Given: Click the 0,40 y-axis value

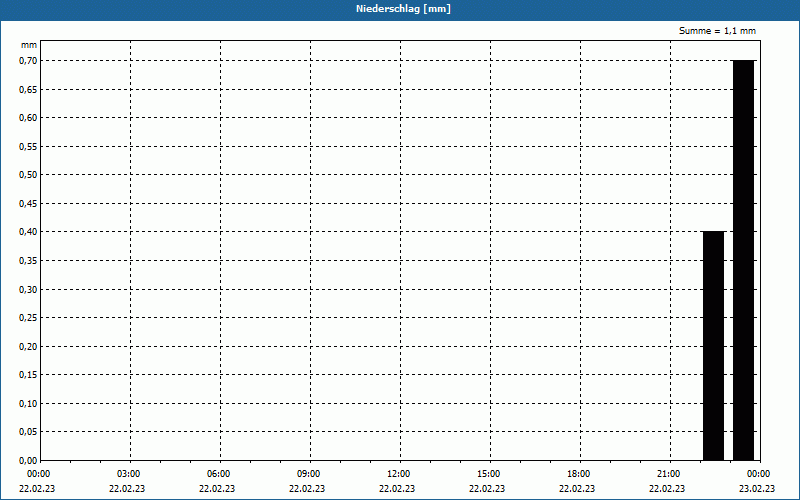Looking at the screenshot, I should [28, 232].
